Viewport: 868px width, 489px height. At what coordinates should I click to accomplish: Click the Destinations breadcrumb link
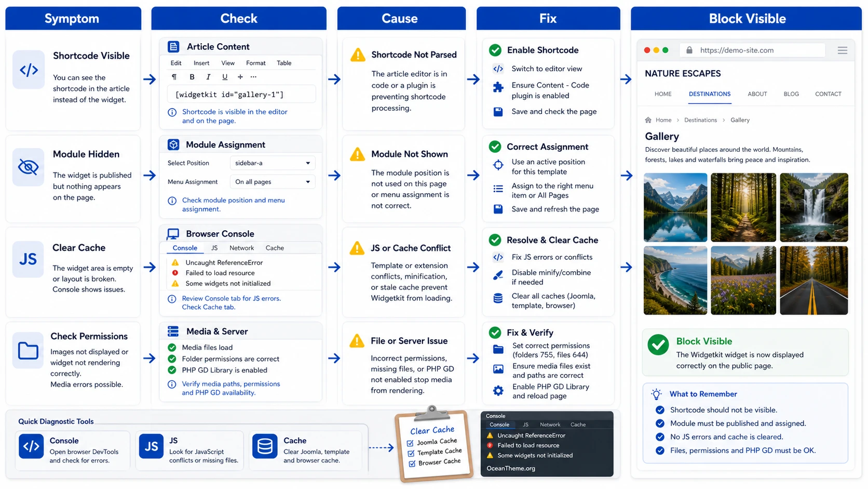coord(700,120)
